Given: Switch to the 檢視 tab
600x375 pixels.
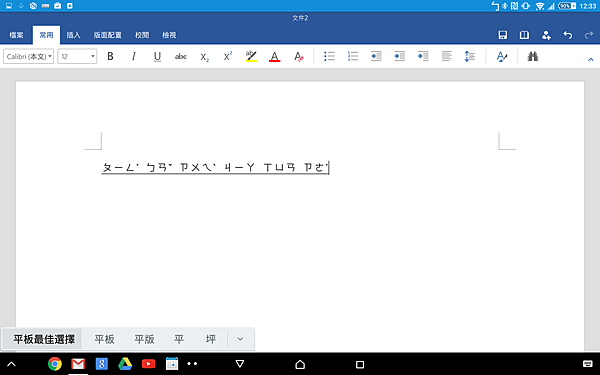Looking at the screenshot, I should 169,35.
